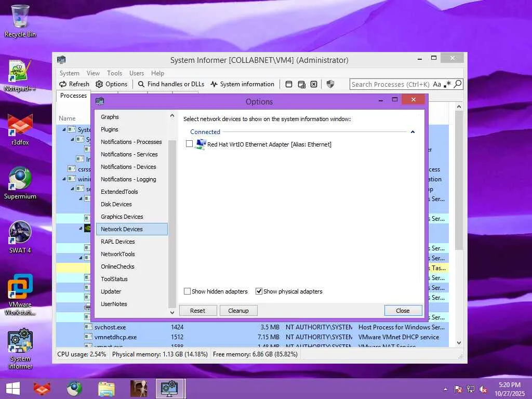Screen dimensions: 532x399
Task: Click the Close button in Options
Action: coord(403,311)
